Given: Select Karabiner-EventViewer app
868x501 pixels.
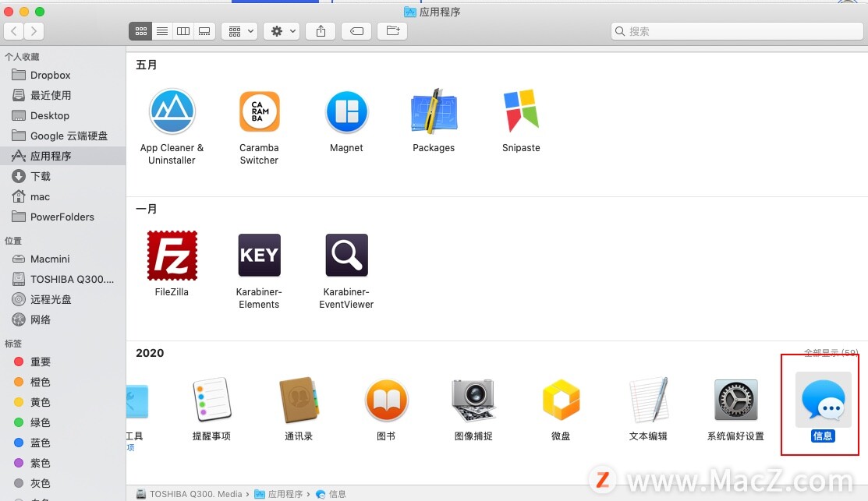Looking at the screenshot, I should click(x=346, y=255).
